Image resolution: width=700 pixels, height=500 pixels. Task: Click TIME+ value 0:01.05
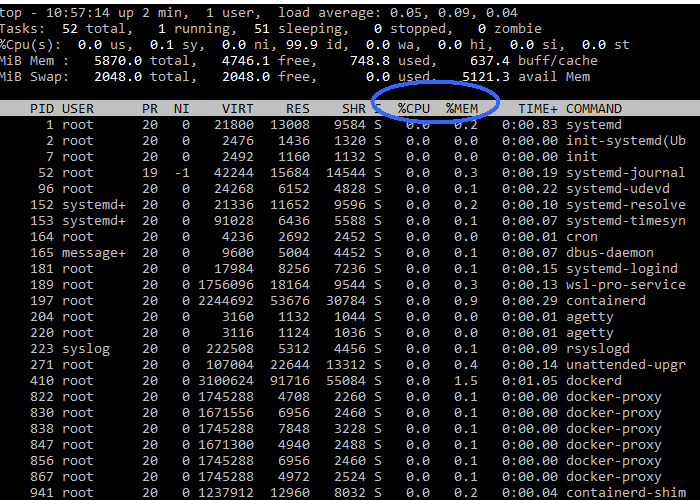click(530, 381)
